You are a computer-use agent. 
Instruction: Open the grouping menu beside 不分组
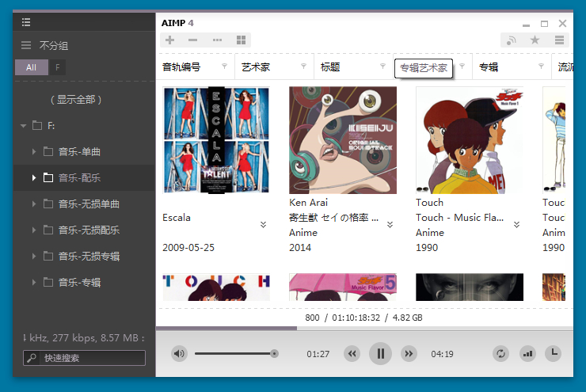[x=26, y=46]
